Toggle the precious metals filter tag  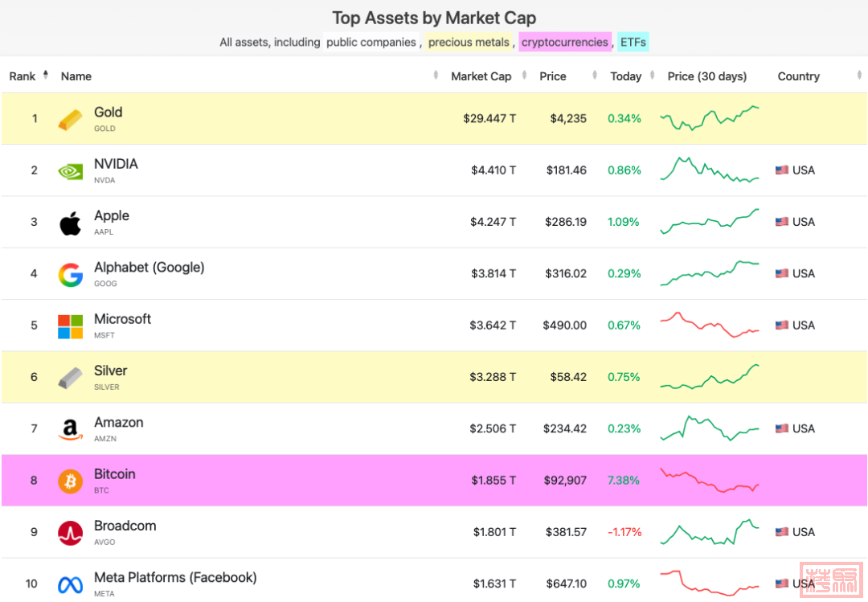[469, 42]
